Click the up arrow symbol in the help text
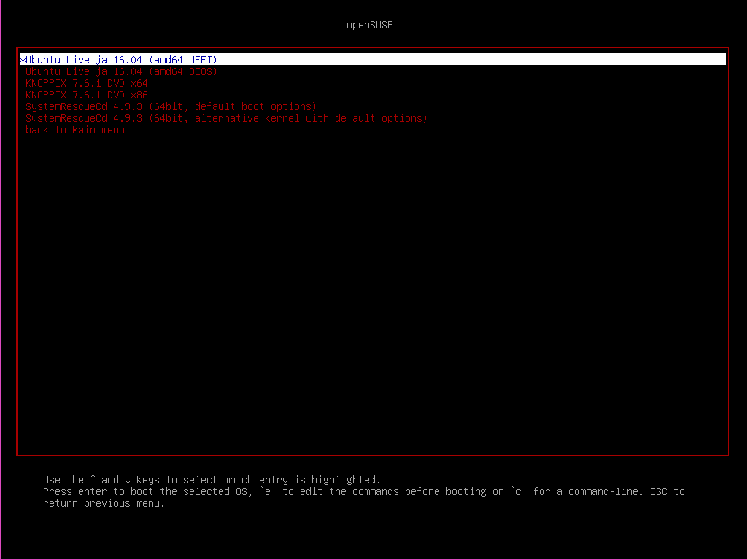This screenshot has width=747, height=560. (x=94, y=479)
